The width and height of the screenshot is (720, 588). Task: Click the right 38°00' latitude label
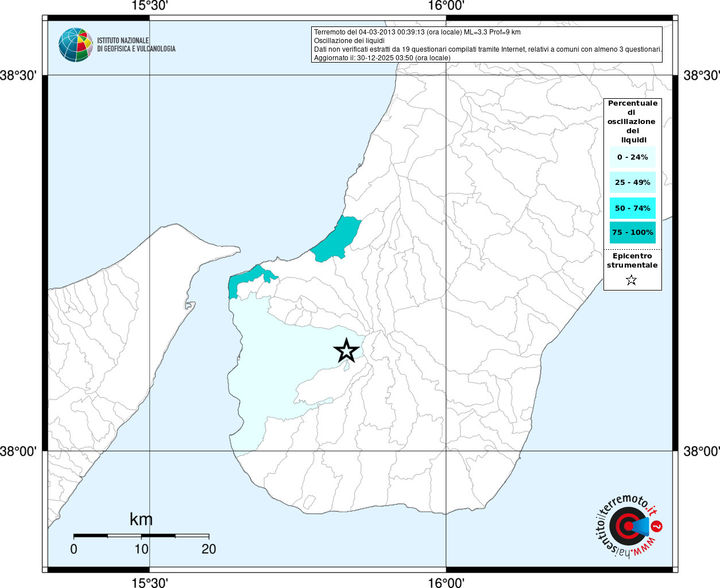point(702,451)
